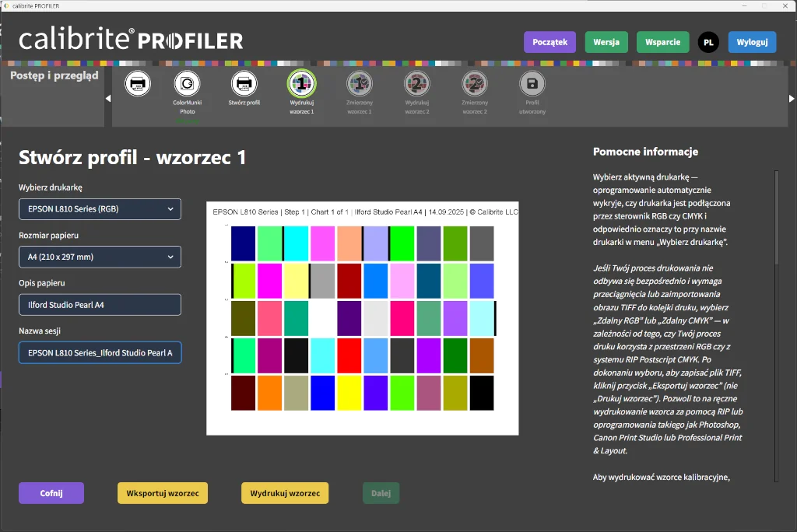This screenshot has width=797, height=532.
Task: Click Wydrukuj wzorzec print button
Action: point(285,493)
